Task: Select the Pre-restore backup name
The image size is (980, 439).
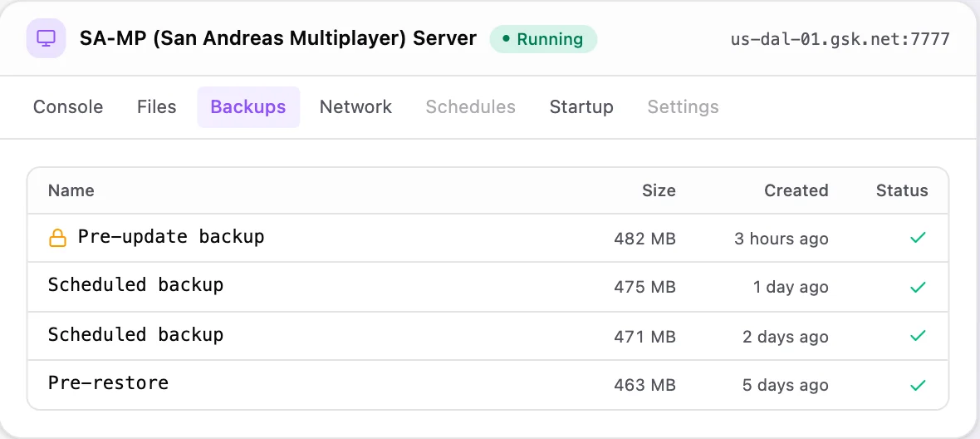Action: [108, 382]
